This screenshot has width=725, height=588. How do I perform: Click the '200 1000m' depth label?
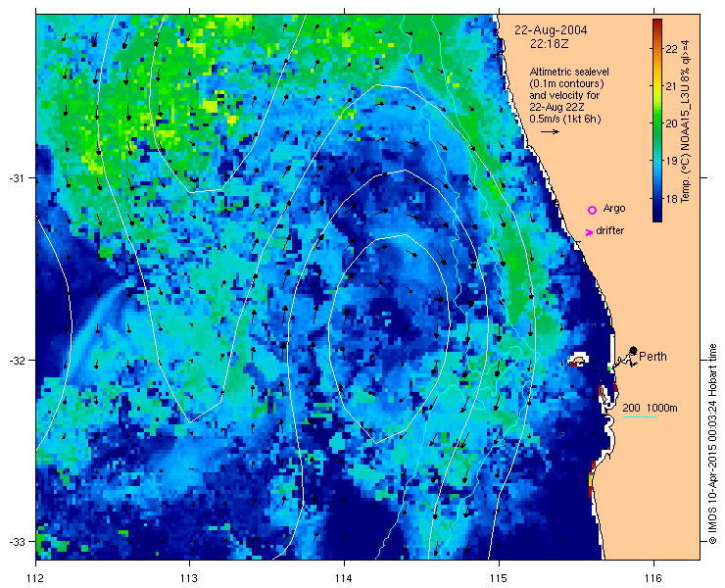[x=650, y=408]
